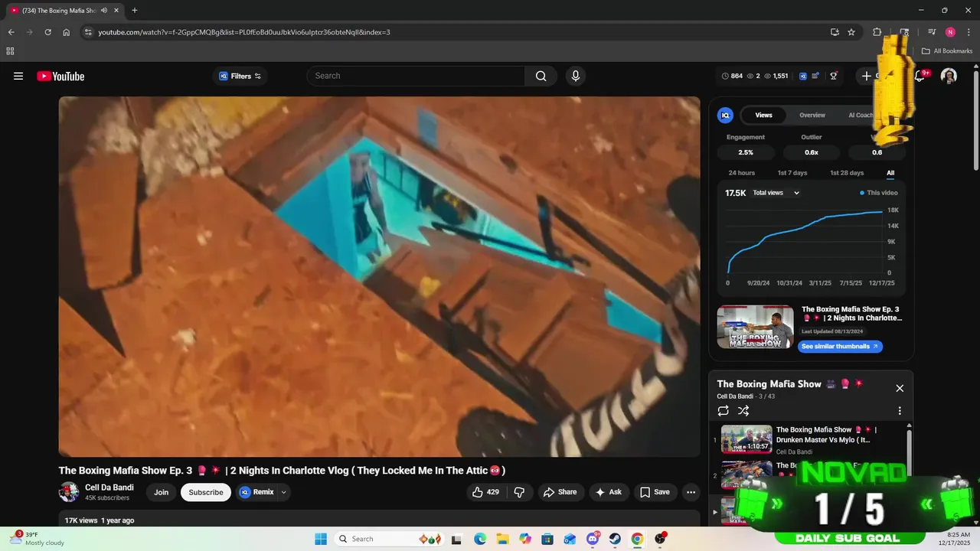The width and height of the screenshot is (980, 551).
Task: Expand Total views dropdown
Action: coord(776,193)
